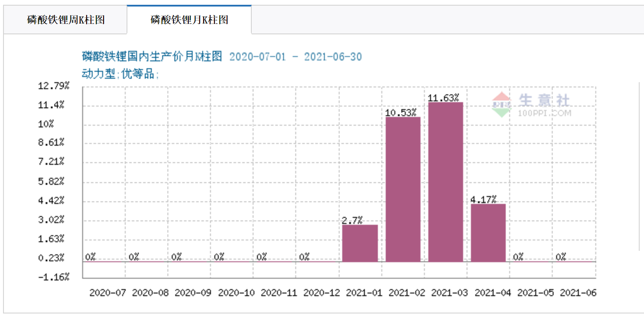The image size is (644, 320).
Task: Click the 2020-08 x-axis label
Action: (150, 293)
